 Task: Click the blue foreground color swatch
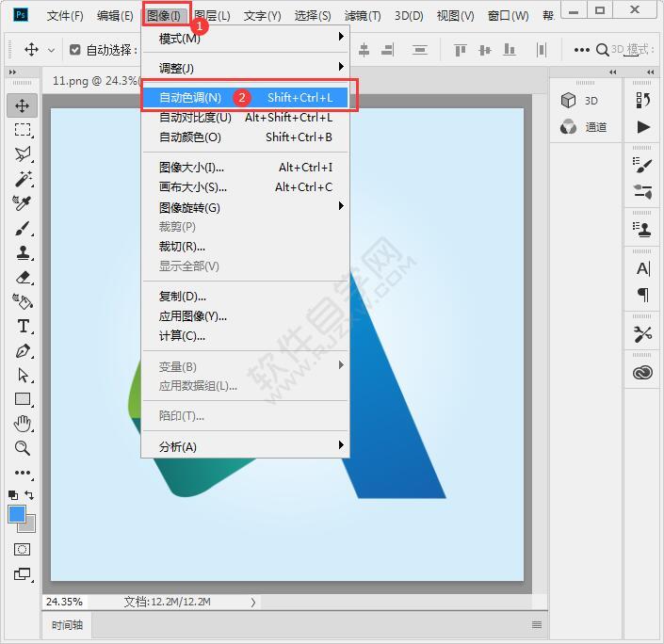(17, 514)
